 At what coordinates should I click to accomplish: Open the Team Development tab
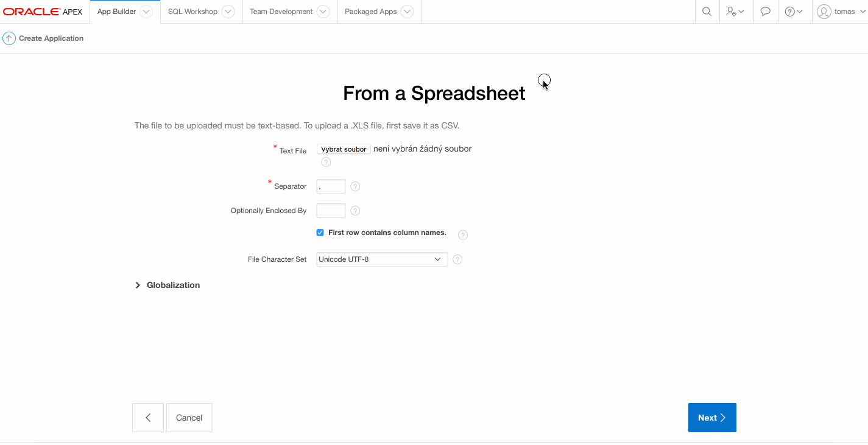click(x=281, y=12)
